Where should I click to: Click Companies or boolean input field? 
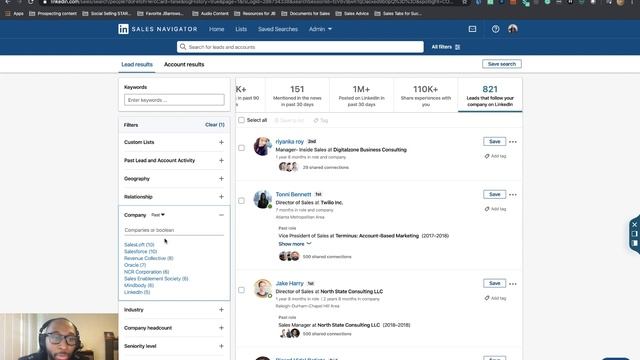click(x=174, y=230)
